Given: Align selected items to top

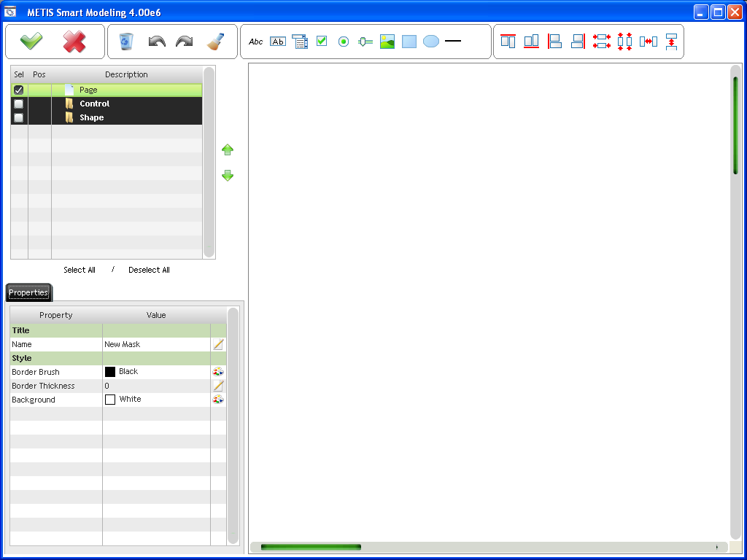Looking at the screenshot, I should click(508, 42).
